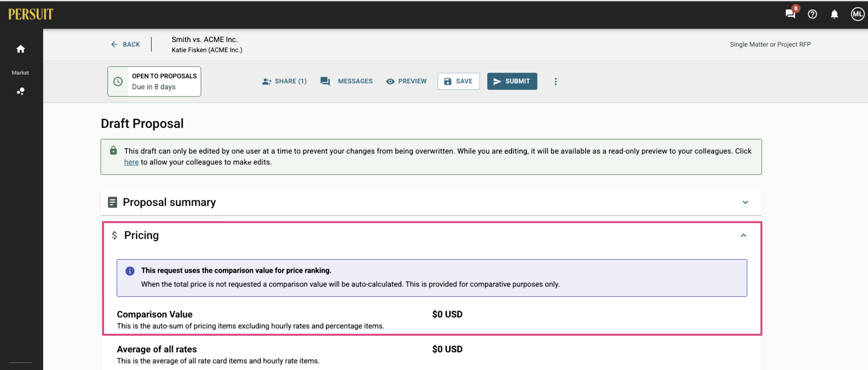The height and width of the screenshot is (370, 868).
Task: Click the Open to Proposals status box
Action: 154,81
